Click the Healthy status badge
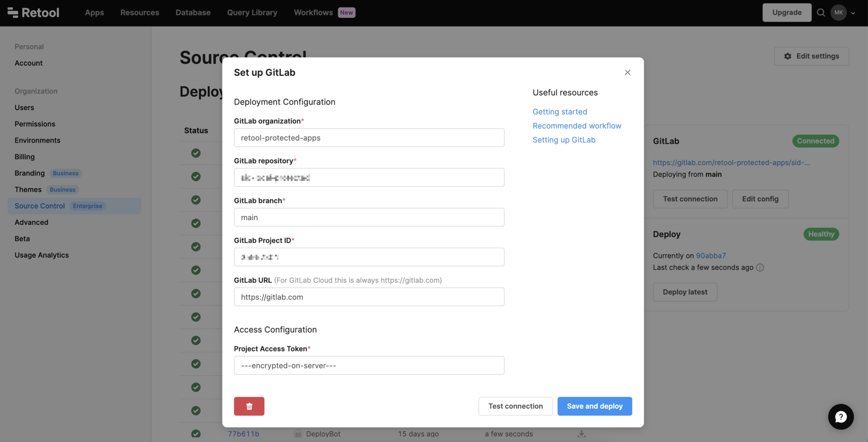The height and width of the screenshot is (442, 868). pos(821,234)
